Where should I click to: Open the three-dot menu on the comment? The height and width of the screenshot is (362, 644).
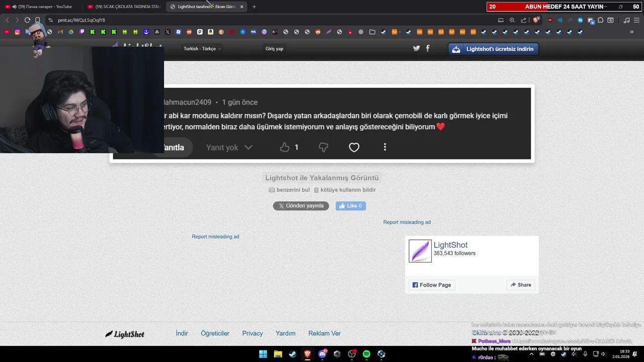point(385,147)
